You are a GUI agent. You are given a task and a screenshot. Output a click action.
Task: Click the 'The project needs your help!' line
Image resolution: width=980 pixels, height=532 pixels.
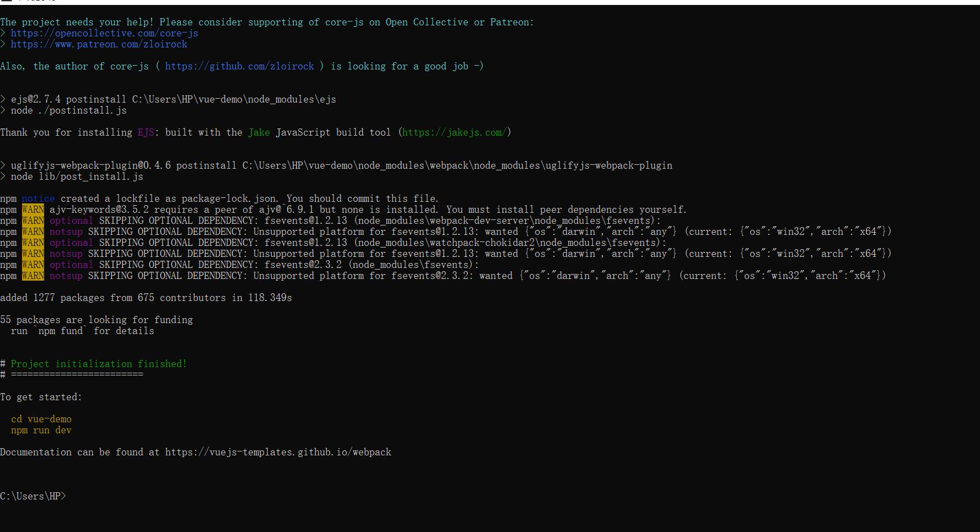click(x=267, y=22)
